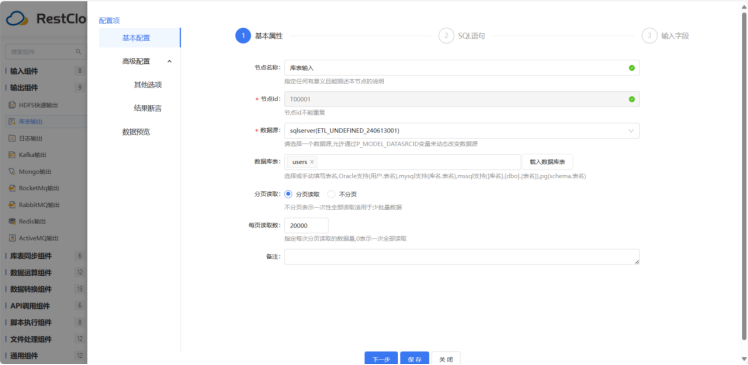Click the RestCloud cloud logo
This screenshot has height=365, width=748.
pos(17,19)
